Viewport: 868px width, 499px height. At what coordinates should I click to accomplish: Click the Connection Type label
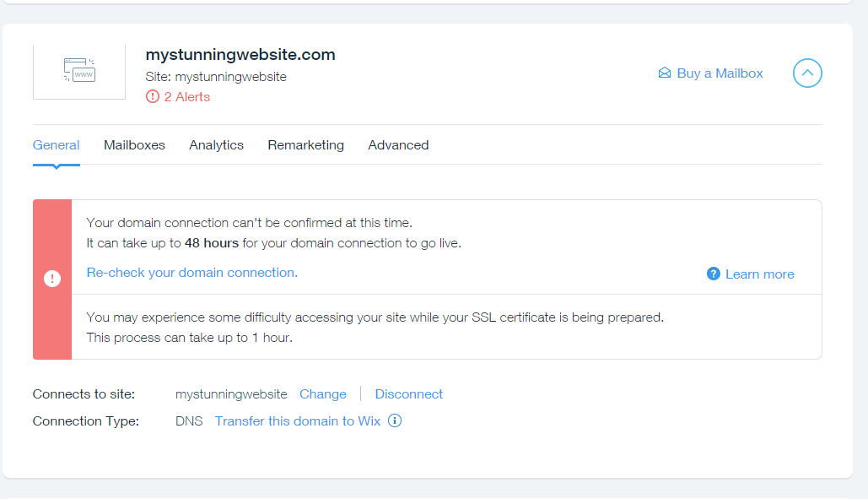coord(86,421)
